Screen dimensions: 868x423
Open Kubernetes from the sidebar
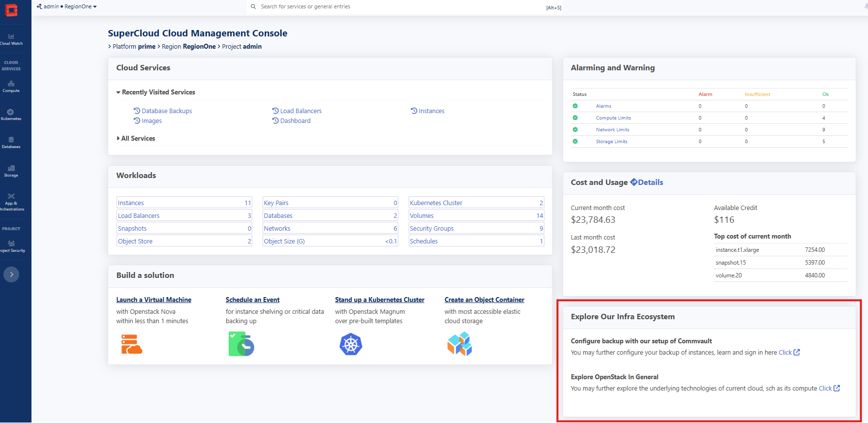point(11,115)
